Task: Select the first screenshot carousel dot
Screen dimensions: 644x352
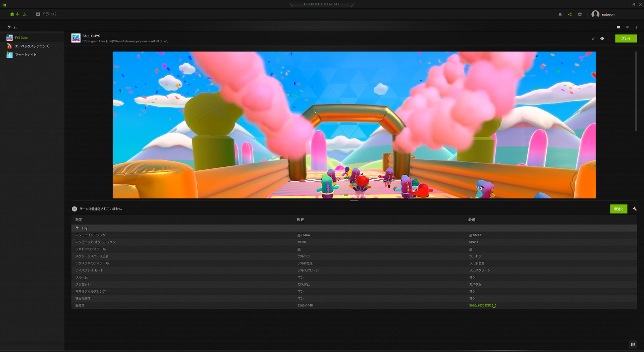Action: [x=346, y=195]
